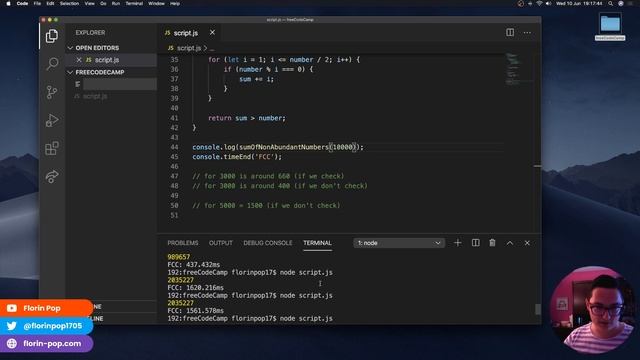Image resolution: width=640 pixels, height=360 pixels.
Task: Click terminal output 'FCC: 1620.216ms'
Action: point(196,287)
